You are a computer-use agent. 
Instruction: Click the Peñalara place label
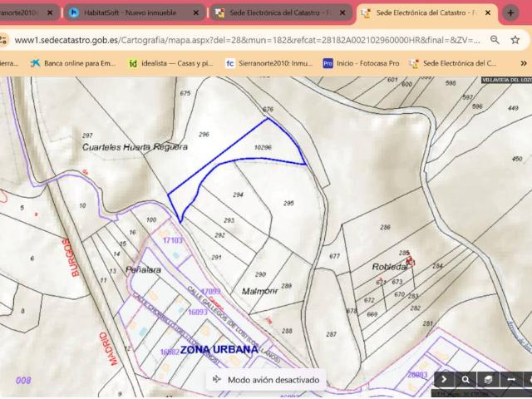pos(143,270)
